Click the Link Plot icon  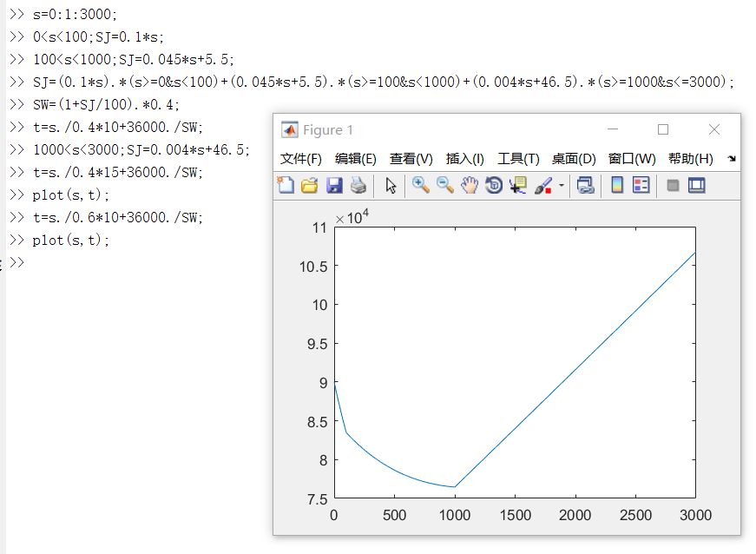pyautogui.click(x=585, y=185)
